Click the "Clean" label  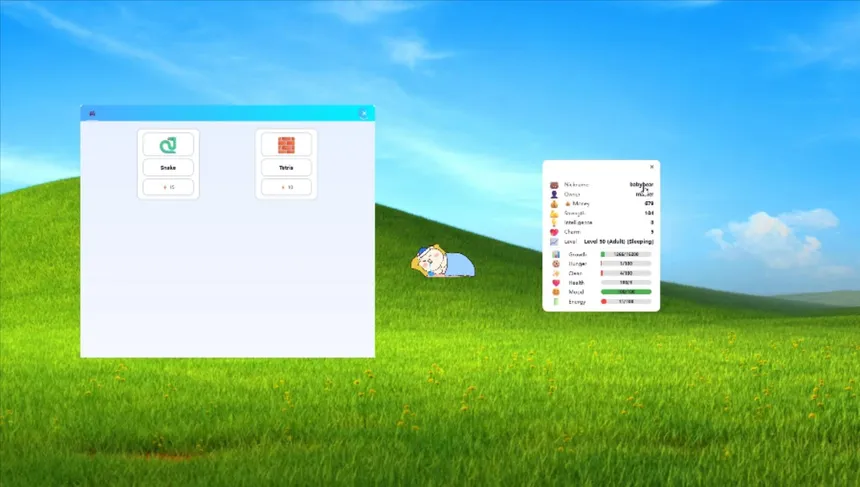click(x=575, y=273)
